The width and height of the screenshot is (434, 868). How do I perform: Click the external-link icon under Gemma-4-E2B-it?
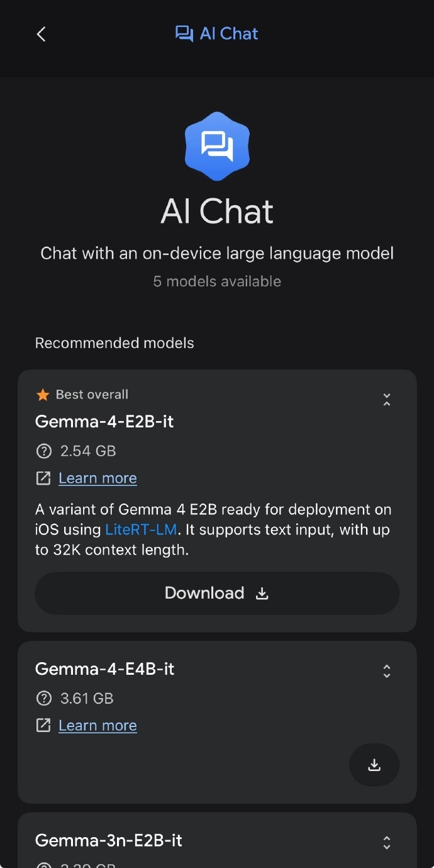tap(43, 478)
